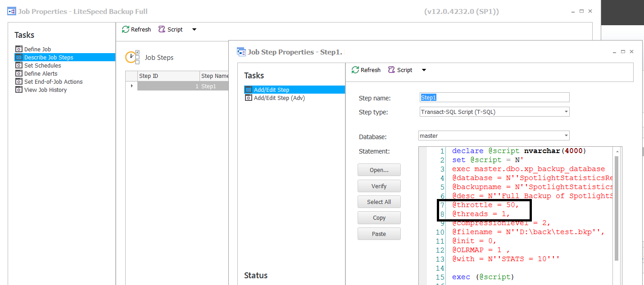Click the Verify button
The image size is (644, 285).
tap(379, 186)
